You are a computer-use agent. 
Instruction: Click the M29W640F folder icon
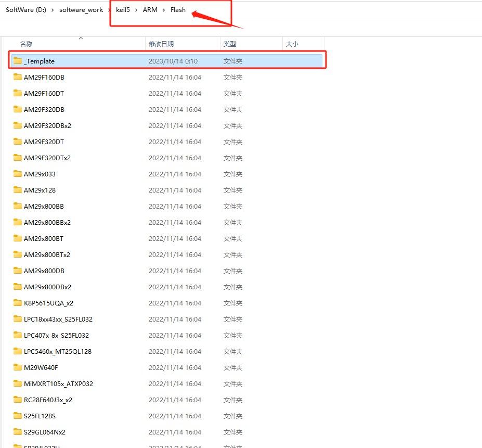(x=18, y=367)
